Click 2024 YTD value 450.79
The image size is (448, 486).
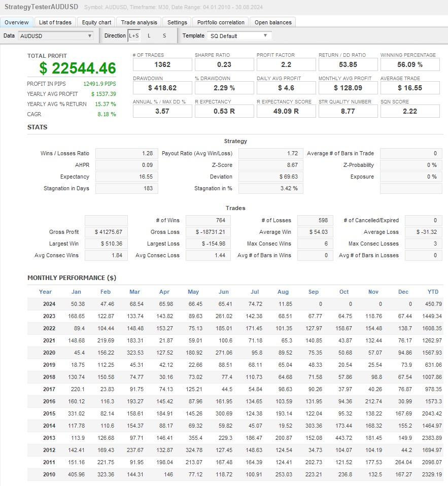tap(433, 304)
